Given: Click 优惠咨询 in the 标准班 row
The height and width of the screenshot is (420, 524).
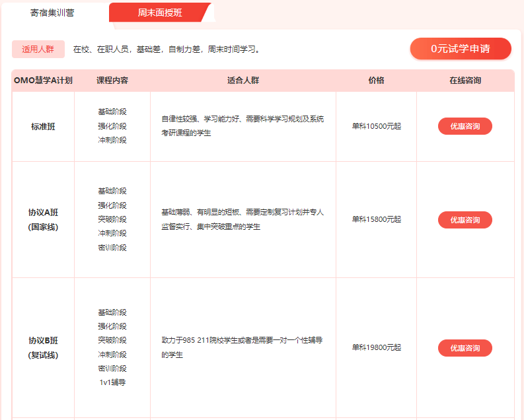Looking at the screenshot, I should [465, 126].
